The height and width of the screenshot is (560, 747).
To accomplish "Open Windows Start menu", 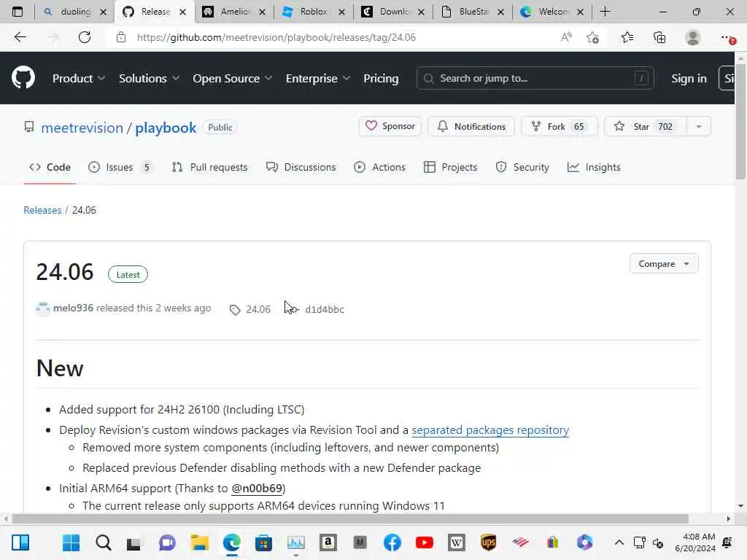I will [x=71, y=542].
